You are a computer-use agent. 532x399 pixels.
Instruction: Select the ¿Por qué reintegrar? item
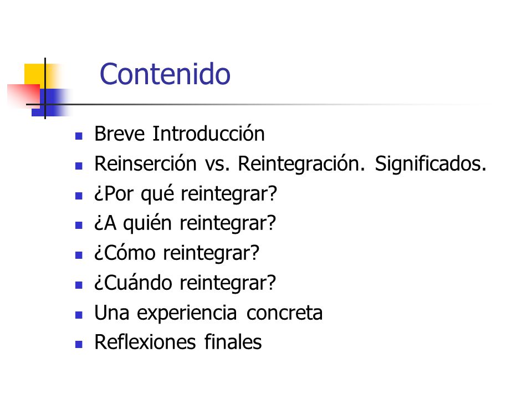186,194
